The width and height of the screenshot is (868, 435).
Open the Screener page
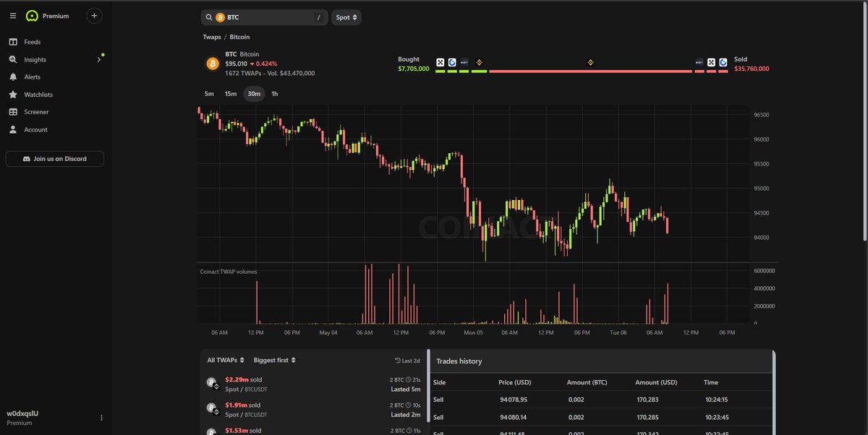point(36,112)
